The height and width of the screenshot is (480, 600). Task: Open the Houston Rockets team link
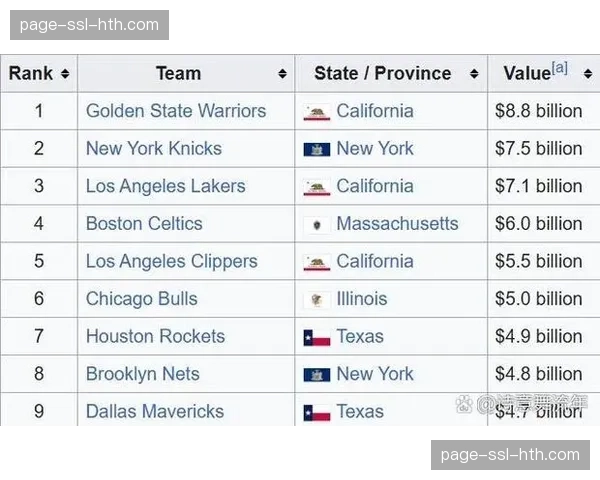tap(155, 336)
